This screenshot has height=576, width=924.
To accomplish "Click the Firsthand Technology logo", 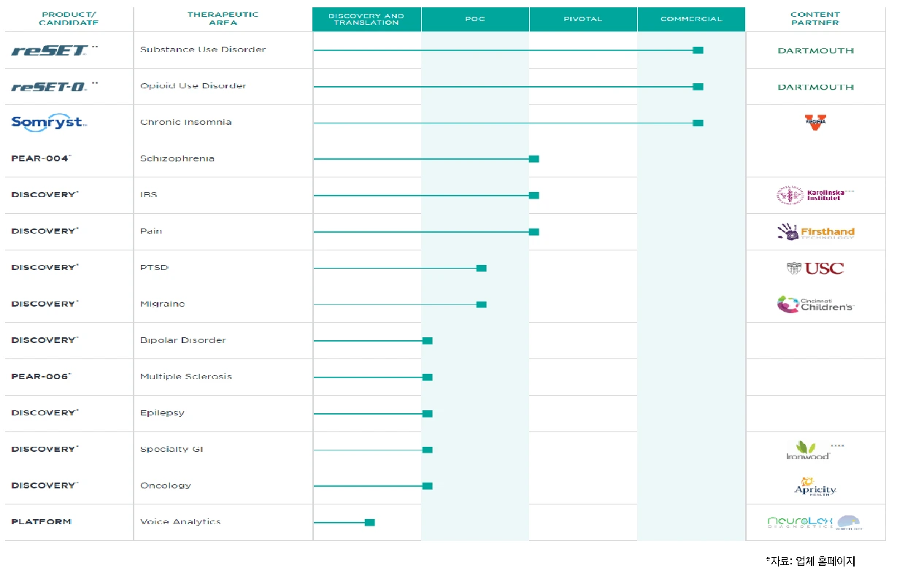I will pos(815,232).
